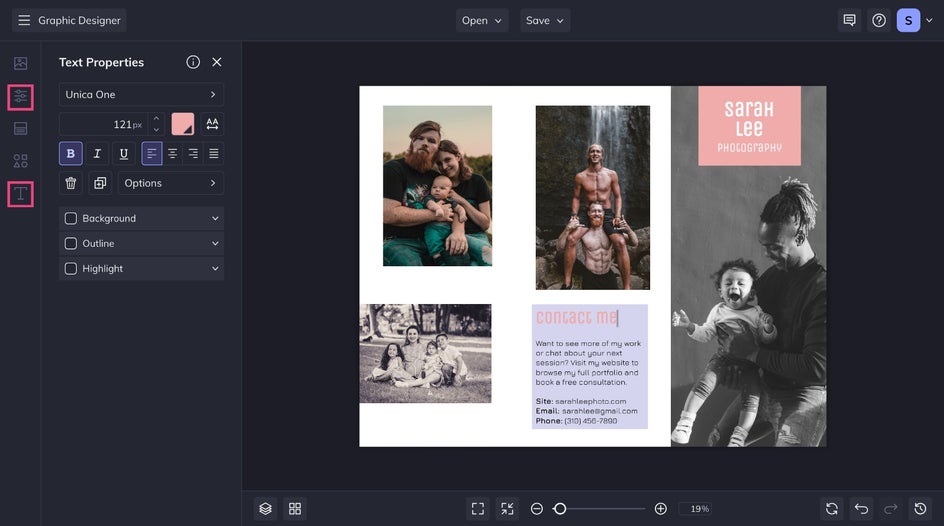Select the father lifting baby photo
944x526 pixels.
click(748, 307)
